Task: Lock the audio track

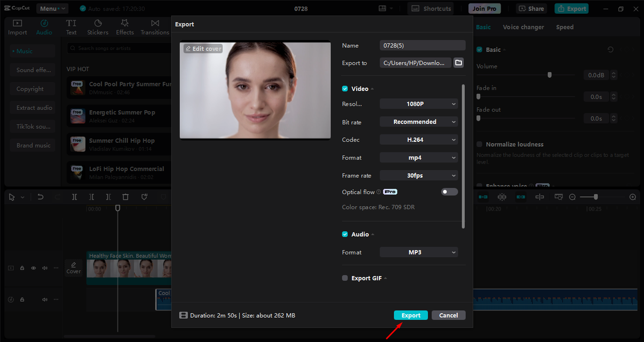Action: 22,299
